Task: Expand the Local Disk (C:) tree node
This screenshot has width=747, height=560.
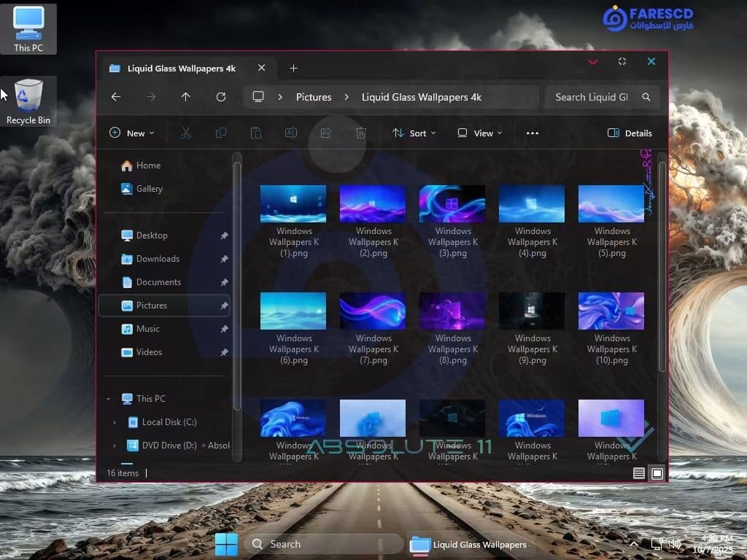Action: pos(115,422)
